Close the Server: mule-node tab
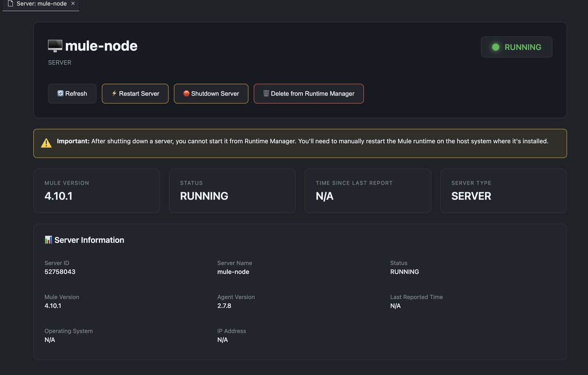The width and height of the screenshot is (588, 375). (73, 3)
